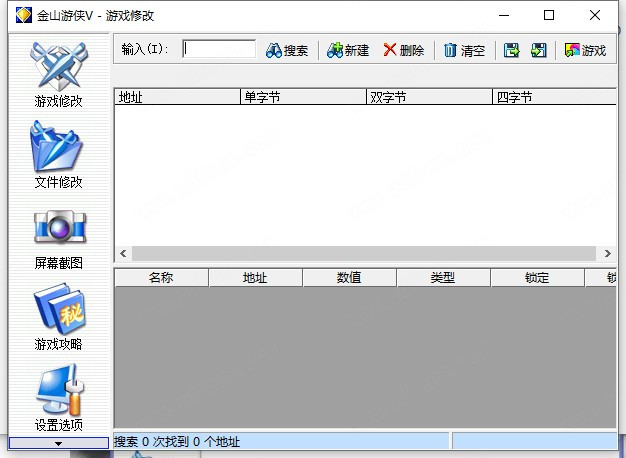This screenshot has height=458, width=626.
Task: Click the 类型 column header
Action: (444, 278)
